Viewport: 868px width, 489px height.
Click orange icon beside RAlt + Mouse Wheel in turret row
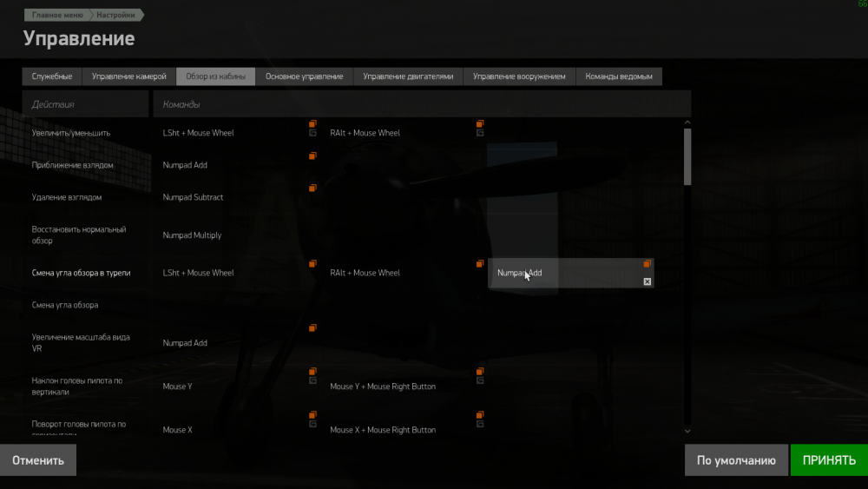480,263
